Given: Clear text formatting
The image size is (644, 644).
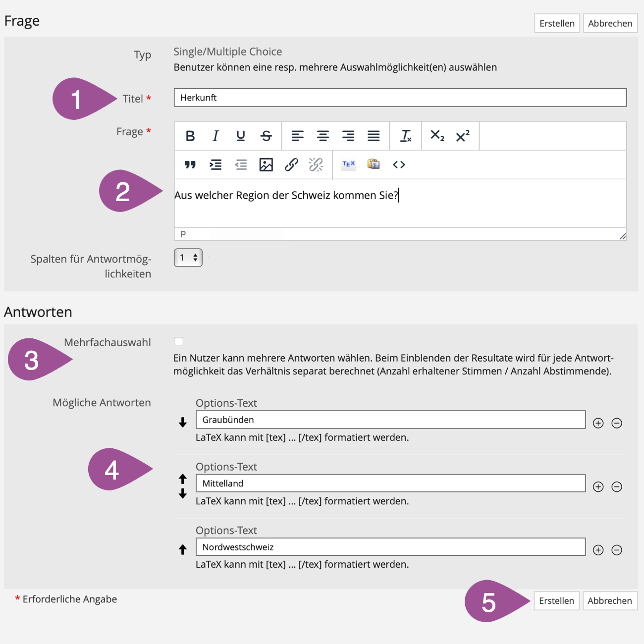Looking at the screenshot, I should (x=406, y=136).
